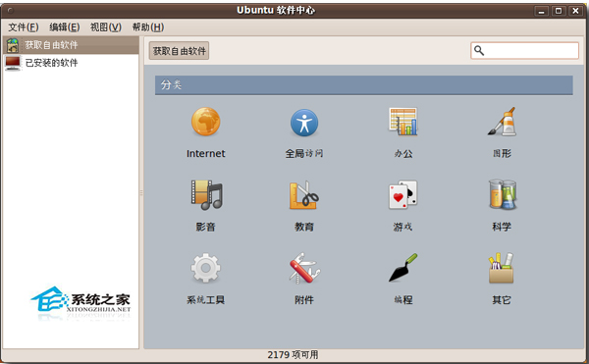Click the search magnifier icon
The height and width of the screenshot is (364, 589).
pyautogui.click(x=479, y=50)
